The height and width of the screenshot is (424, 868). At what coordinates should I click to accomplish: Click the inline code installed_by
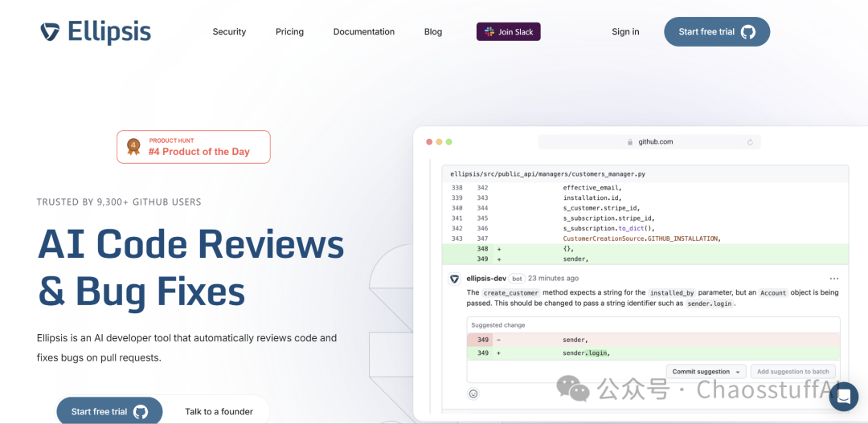[671, 293]
